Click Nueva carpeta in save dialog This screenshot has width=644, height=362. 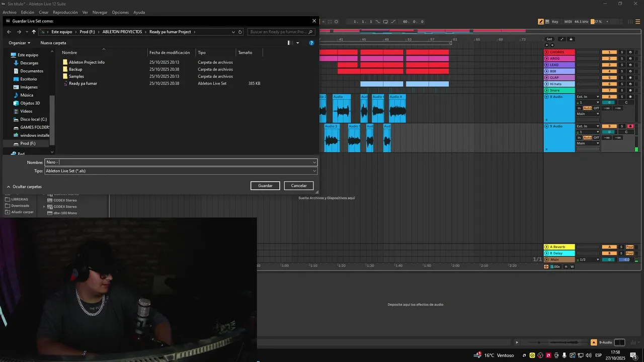tap(53, 43)
